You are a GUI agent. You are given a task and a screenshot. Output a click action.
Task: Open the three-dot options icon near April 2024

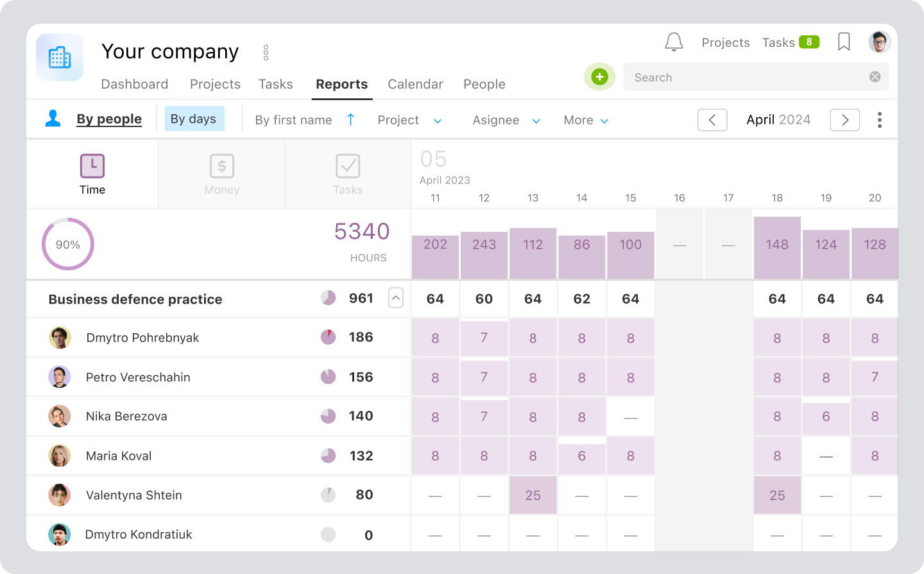point(880,119)
